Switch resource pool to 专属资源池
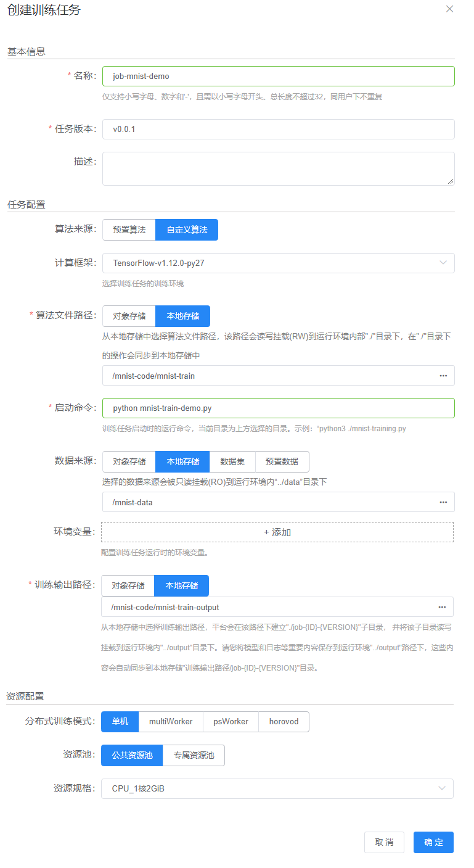474x868 pixels. (194, 755)
